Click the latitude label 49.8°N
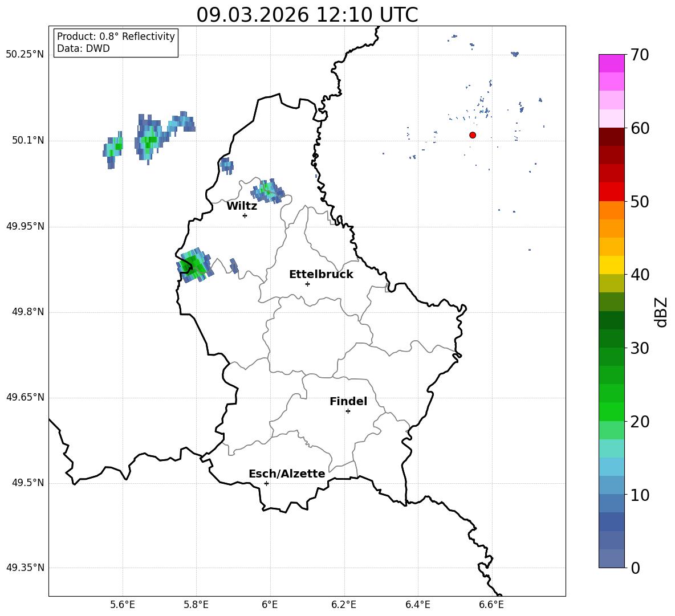 point(28,312)
